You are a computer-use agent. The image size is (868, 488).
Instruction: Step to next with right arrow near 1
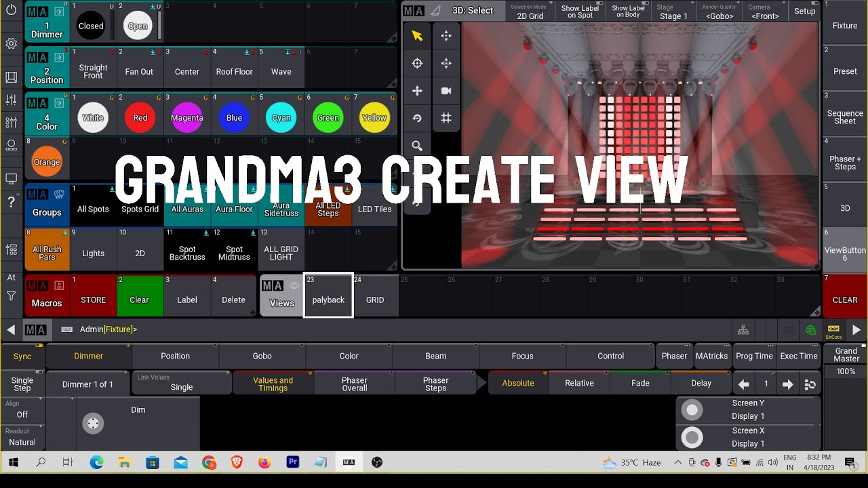click(788, 384)
